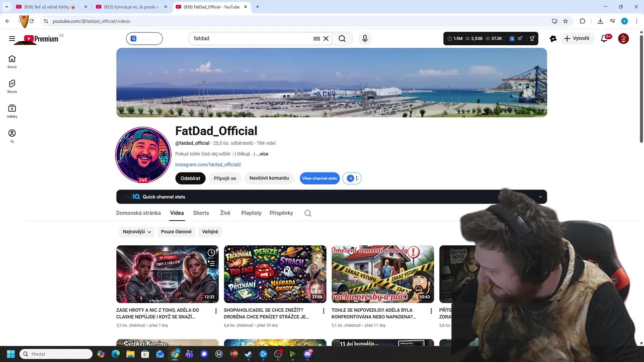This screenshot has width=644, height=362.
Task: Switch to Playlisty channel tab
Action: point(251,213)
